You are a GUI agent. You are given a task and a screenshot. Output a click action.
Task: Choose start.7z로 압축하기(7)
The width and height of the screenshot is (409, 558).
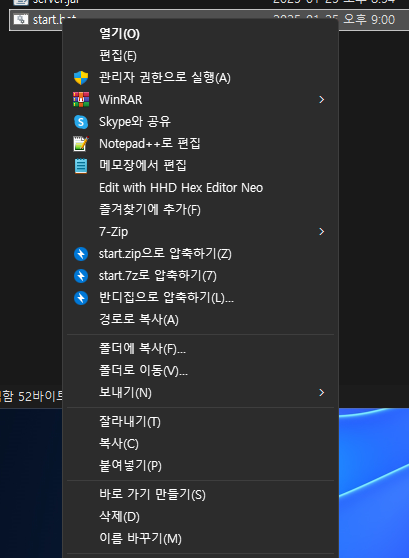pos(200,276)
